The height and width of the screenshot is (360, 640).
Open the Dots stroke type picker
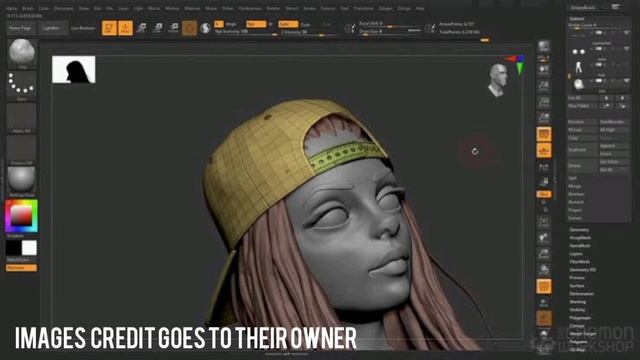pos(22,85)
